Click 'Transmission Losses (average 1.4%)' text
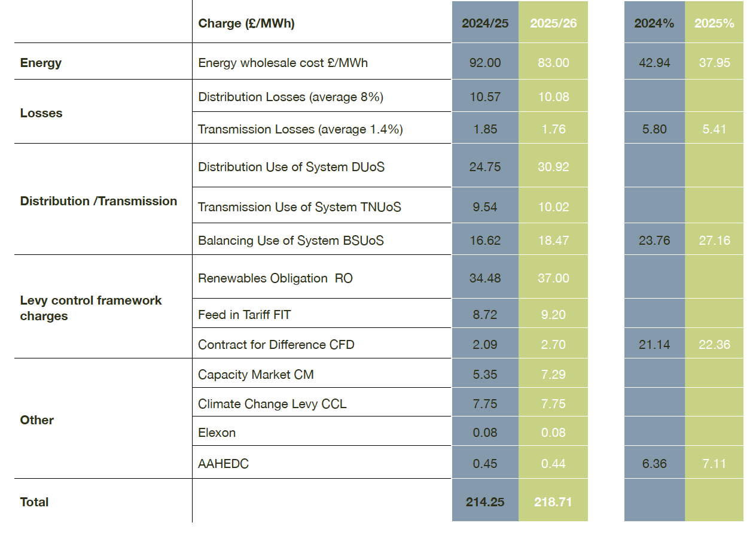This screenshot has width=756, height=535. [300, 129]
